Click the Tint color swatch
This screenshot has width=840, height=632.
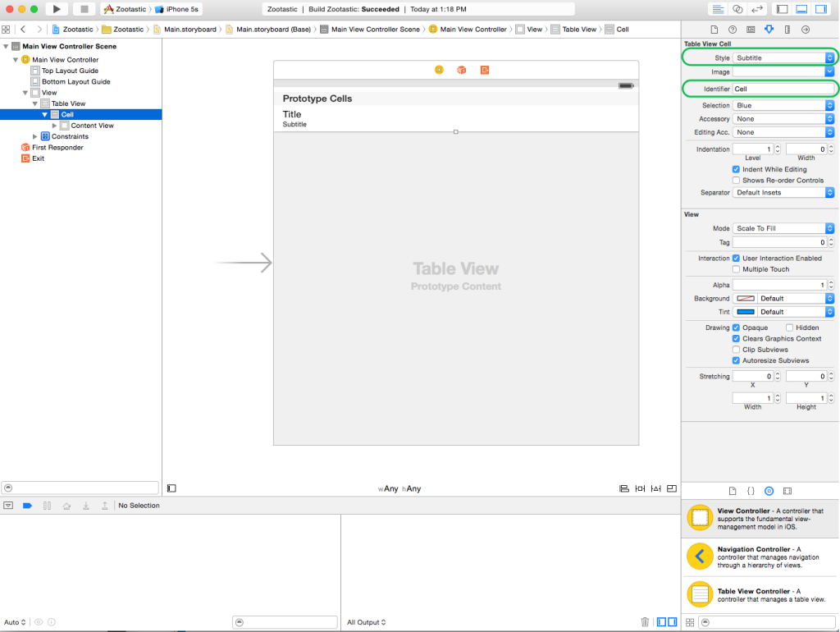click(745, 312)
